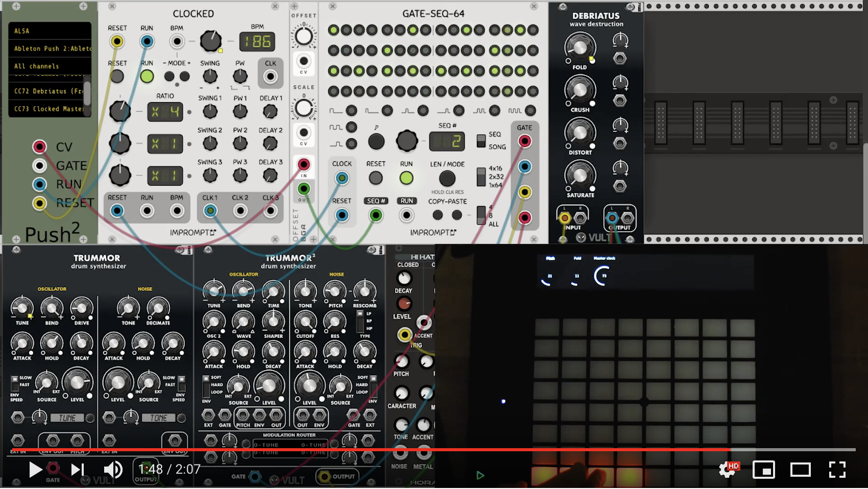The width and height of the screenshot is (868, 489).
Task: Click the Debriatus OUTPUT left jack
Action: (612, 218)
